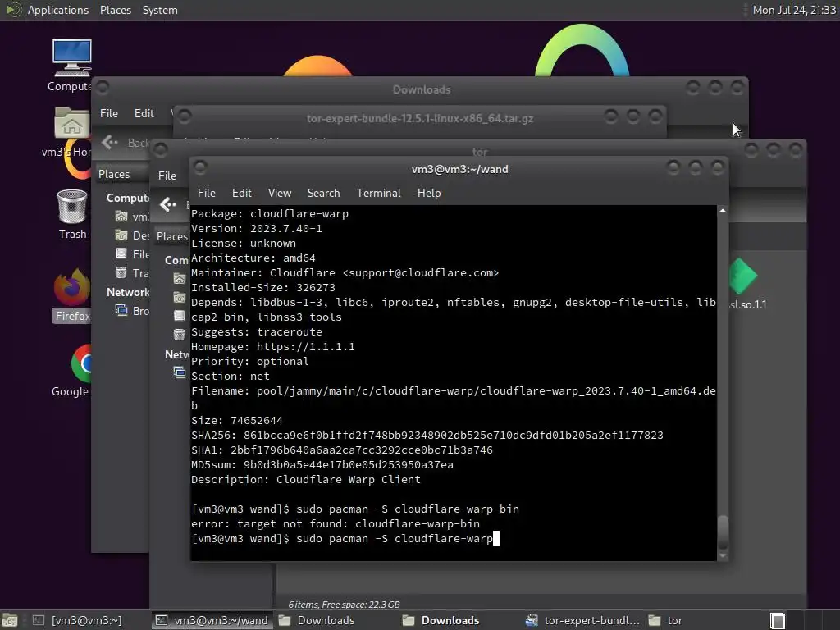Viewport: 840px width, 630px height.
Task: Click the File System icon in Downloads sidebar
Action: click(x=121, y=254)
